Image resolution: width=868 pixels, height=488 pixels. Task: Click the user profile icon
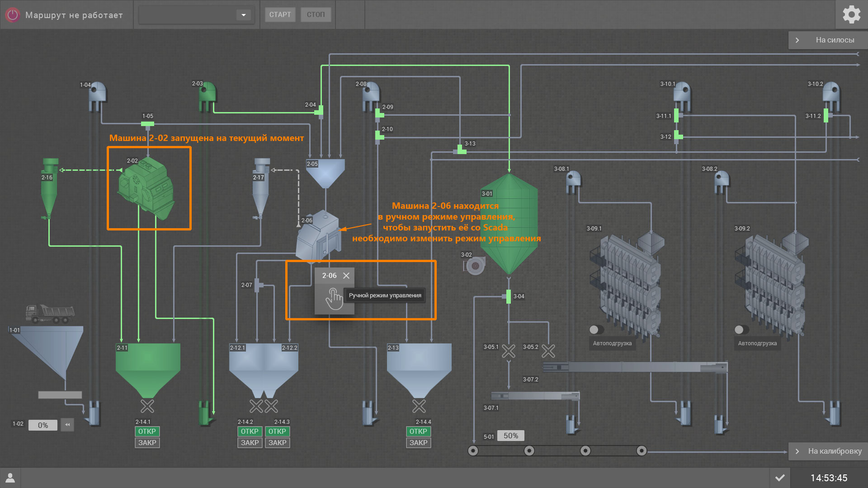click(x=10, y=478)
